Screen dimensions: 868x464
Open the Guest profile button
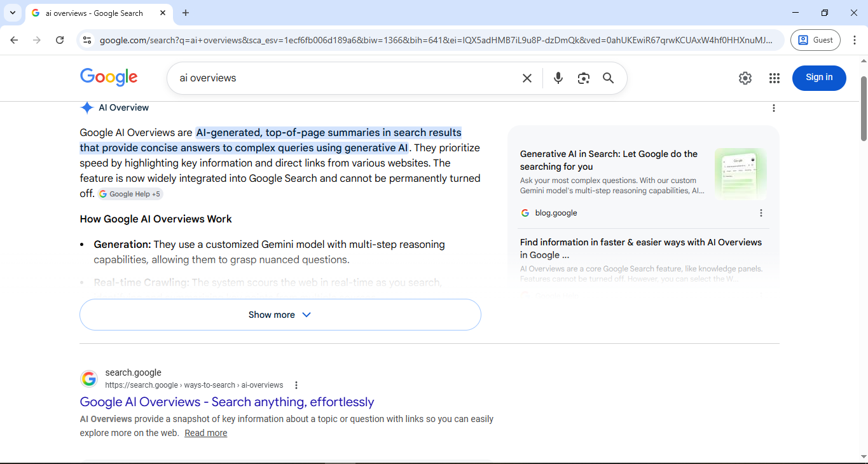pyautogui.click(x=815, y=40)
